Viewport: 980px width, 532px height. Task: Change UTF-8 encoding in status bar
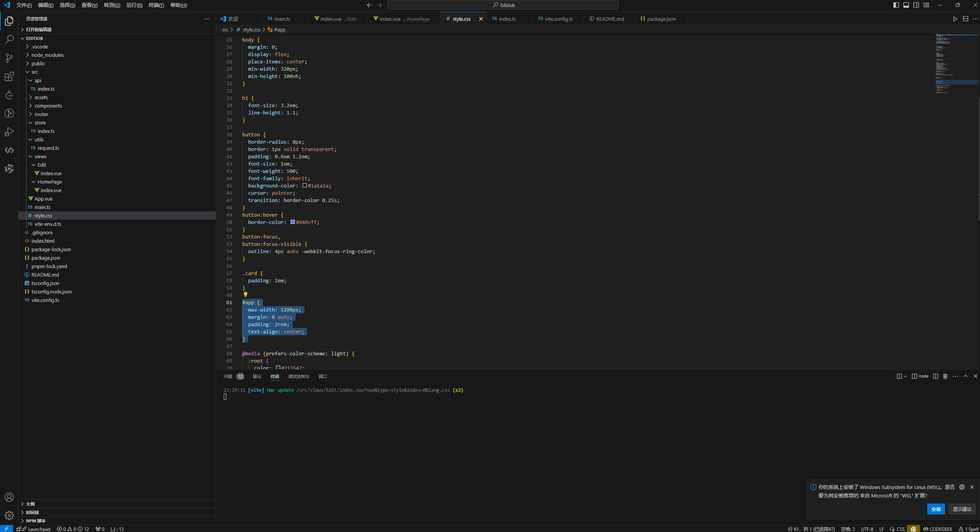(x=867, y=529)
